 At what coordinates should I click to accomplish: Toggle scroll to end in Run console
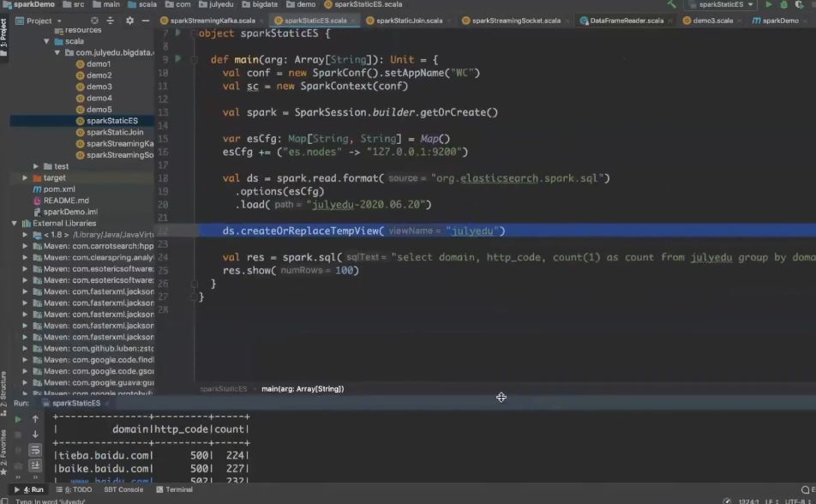click(x=35, y=465)
